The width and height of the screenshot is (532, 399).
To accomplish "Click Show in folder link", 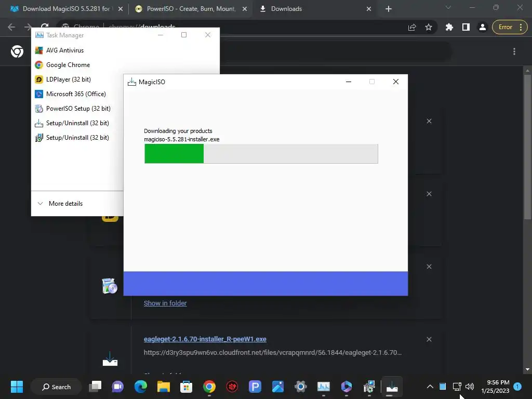I will pyautogui.click(x=165, y=303).
